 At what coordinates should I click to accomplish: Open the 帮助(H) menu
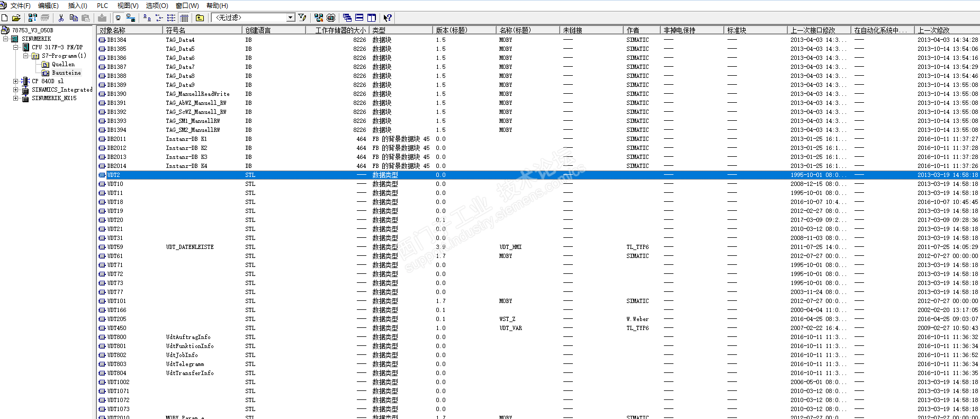pyautogui.click(x=217, y=5)
